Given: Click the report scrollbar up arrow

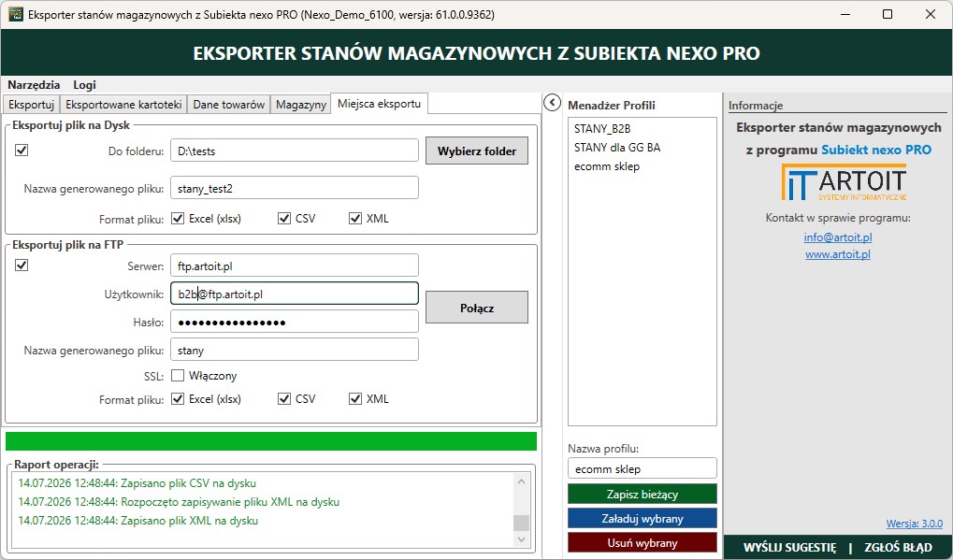Looking at the screenshot, I should [522, 481].
